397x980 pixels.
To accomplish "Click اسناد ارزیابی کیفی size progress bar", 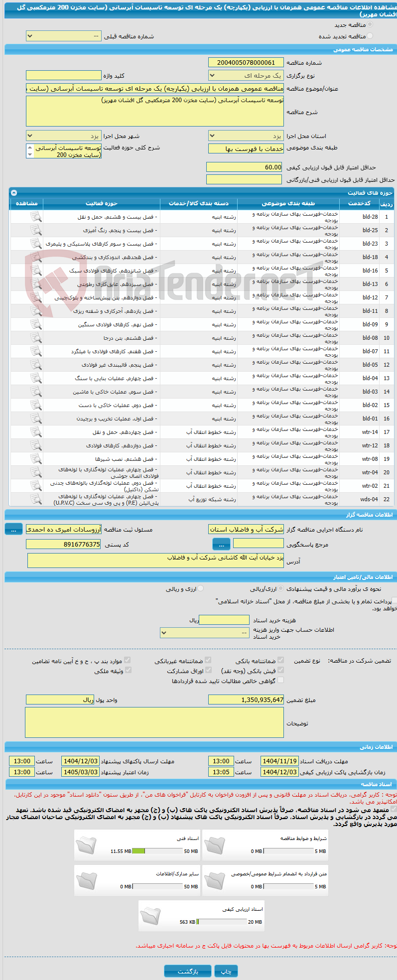I will point(221,922).
